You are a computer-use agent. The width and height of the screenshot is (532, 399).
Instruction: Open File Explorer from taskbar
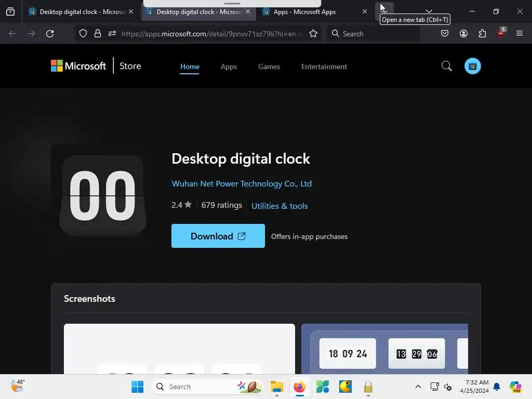point(276,387)
